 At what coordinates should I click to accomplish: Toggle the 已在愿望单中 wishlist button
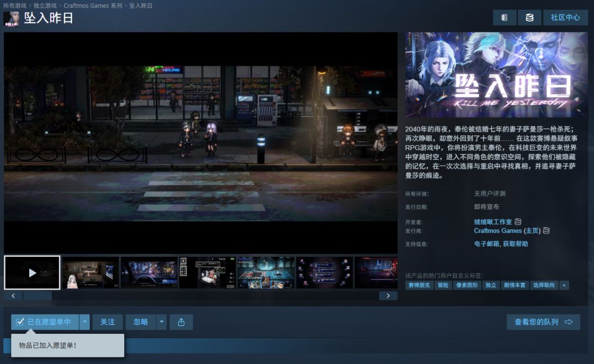[45, 322]
